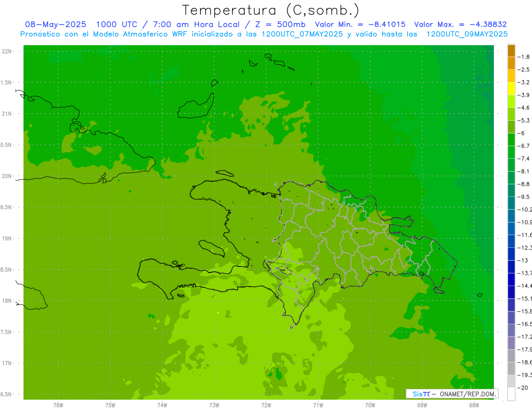Click the '21N' latitude label
The height and width of the screenshot is (411, 532).
[7, 114]
